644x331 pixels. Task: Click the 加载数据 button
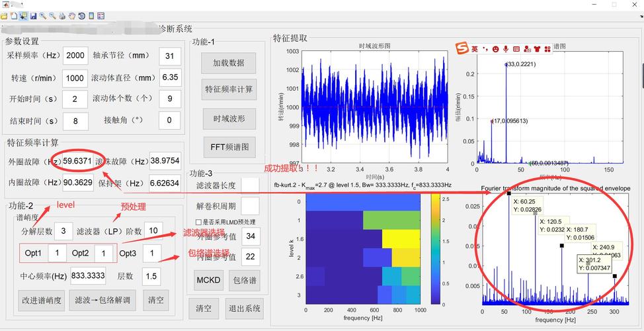coord(228,63)
